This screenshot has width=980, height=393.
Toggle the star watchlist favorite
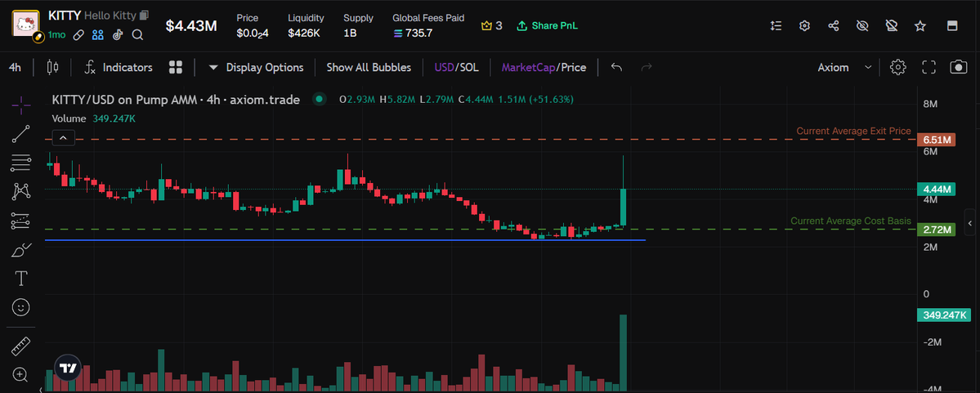920,25
